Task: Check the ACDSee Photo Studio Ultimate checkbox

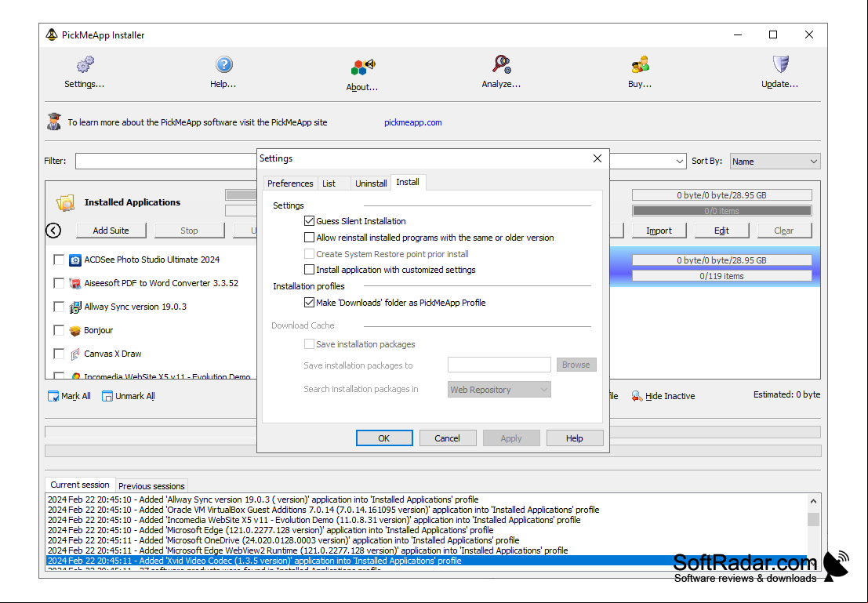Action: [59, 260]
